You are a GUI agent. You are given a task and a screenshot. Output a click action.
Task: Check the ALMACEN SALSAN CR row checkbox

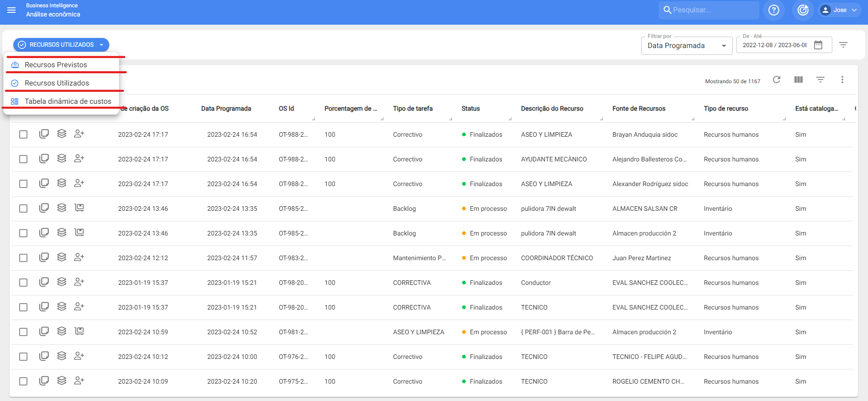click(x=23, y=209)
